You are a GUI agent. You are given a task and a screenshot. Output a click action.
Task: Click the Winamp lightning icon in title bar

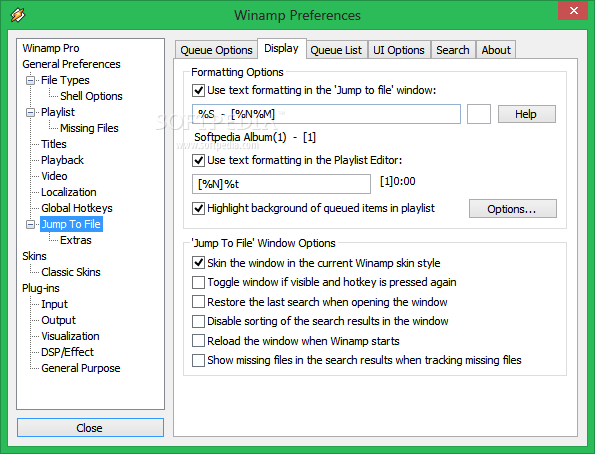click(x=18, y=15)
